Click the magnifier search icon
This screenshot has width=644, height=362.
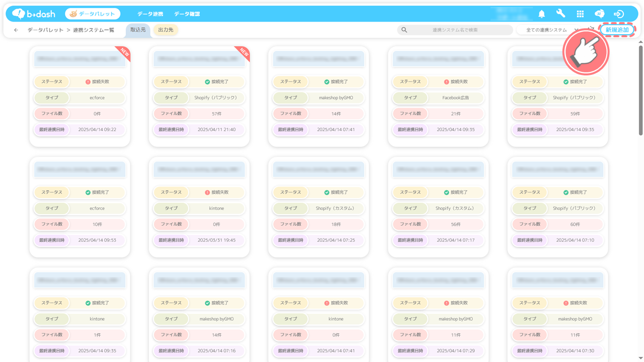click(x=405, y=30)
